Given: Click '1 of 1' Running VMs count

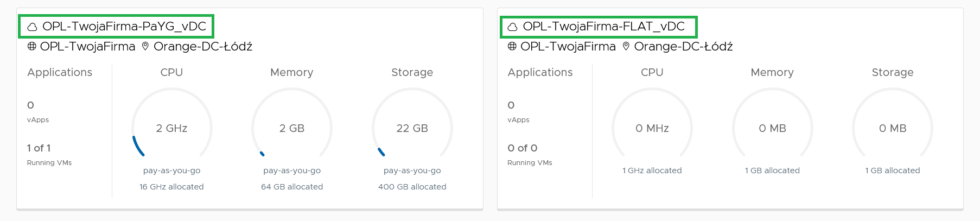Looking at the screenshot, I should [x=39, y=148].
